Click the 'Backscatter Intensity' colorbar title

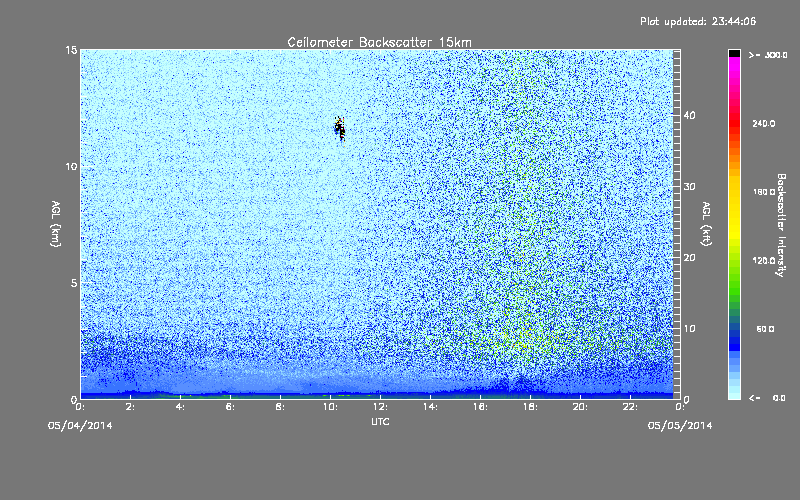click(x=781, y=225)
